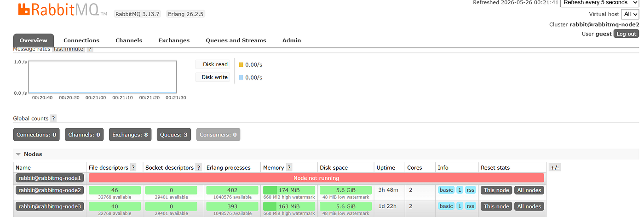The width and height of the screenshot is (644, 217).
Task: Click node2 memory bar showing 174 MiB
Action: click(289, 190)
